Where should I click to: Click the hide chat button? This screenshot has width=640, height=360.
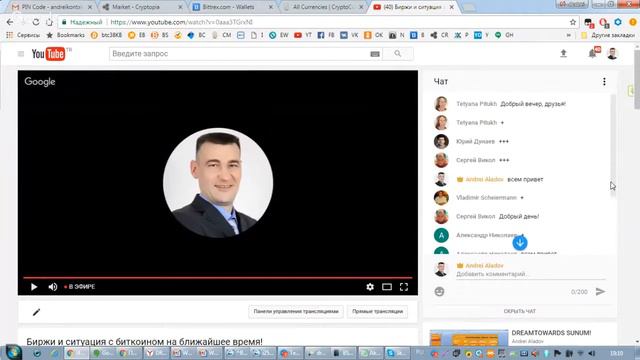(x=520, y=311)
